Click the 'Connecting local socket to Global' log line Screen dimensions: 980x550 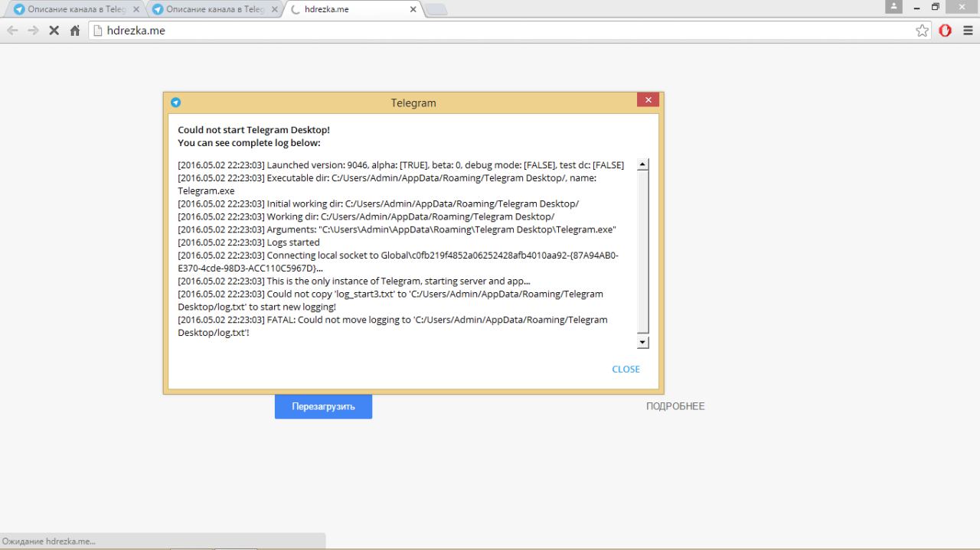point(398,262)
